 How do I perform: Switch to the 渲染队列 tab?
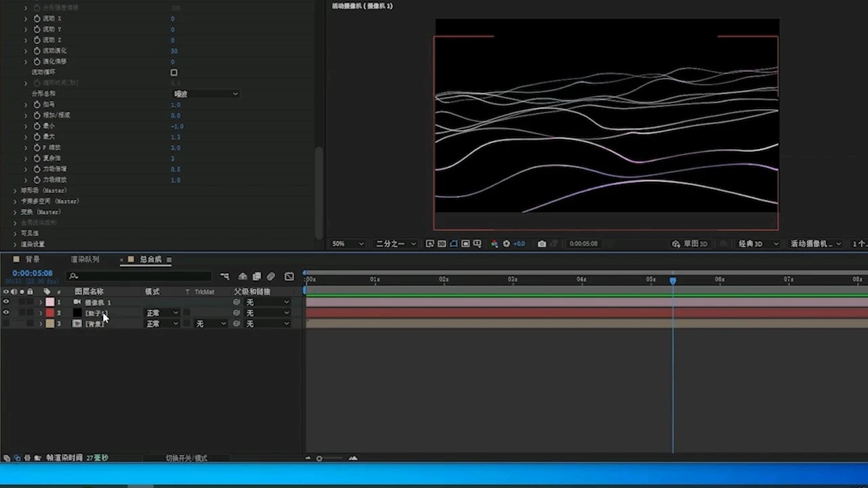(x=85, y=260)
